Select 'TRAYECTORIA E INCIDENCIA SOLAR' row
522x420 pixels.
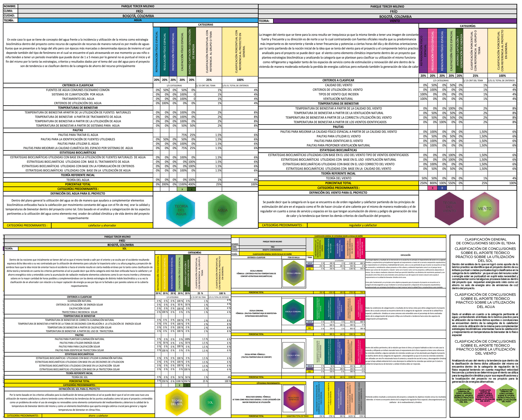click(79, 312)
